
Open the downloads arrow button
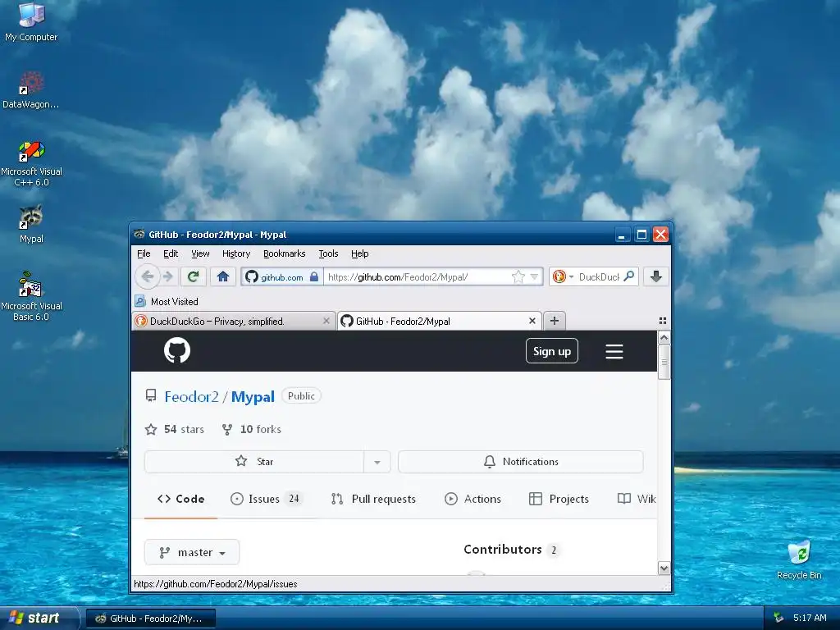[x=655, y=276]
